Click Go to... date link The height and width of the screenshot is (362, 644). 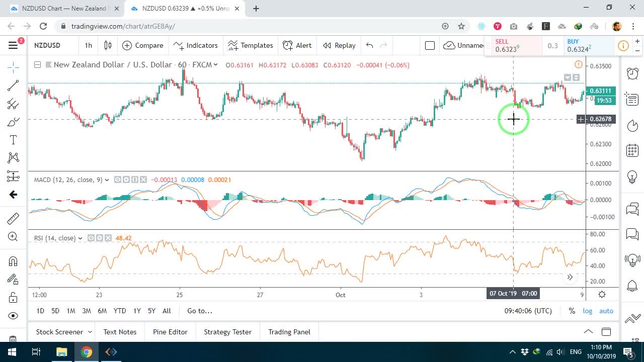click(200, 311)
